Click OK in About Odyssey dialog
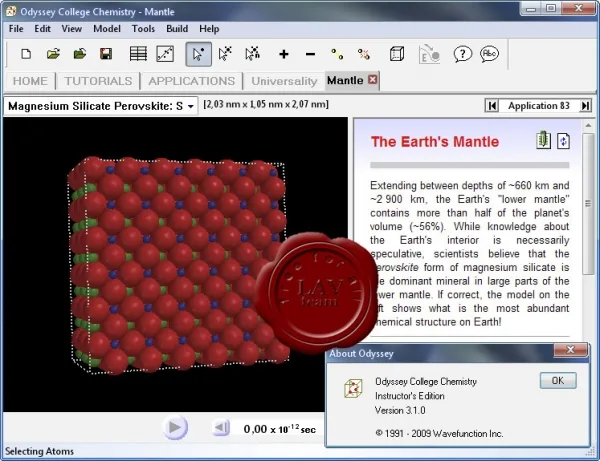 (558, 380)
